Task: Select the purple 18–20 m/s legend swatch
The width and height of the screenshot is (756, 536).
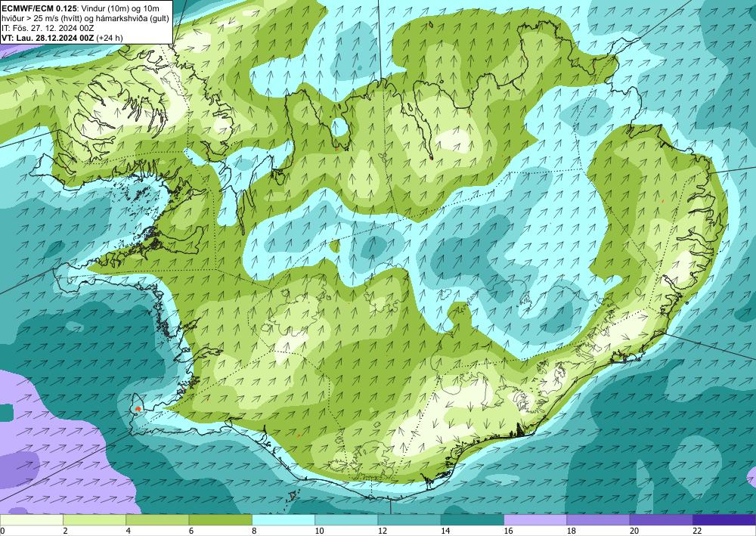Action: 598,520
